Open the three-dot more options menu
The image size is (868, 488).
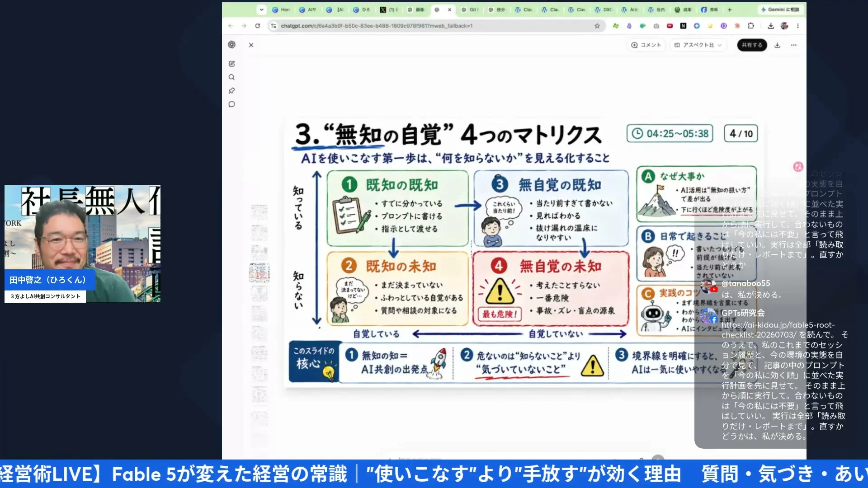(793, 45)
